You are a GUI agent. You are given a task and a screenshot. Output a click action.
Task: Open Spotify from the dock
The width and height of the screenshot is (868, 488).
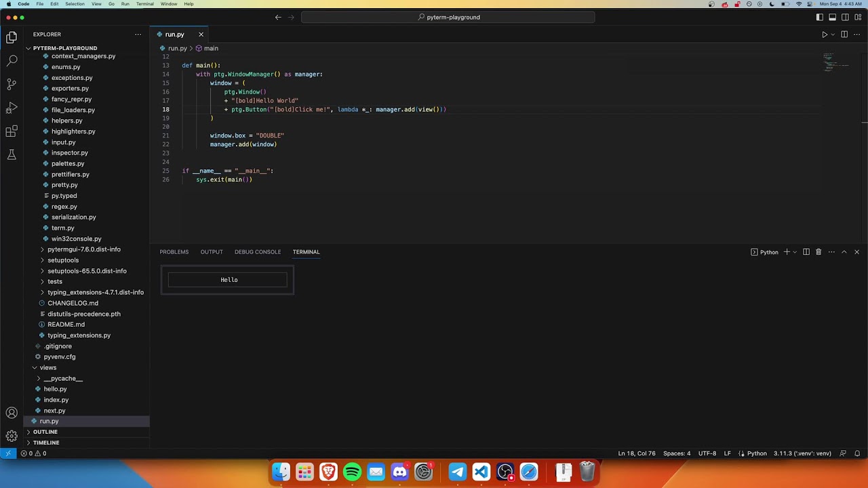(x=353, y=472)
